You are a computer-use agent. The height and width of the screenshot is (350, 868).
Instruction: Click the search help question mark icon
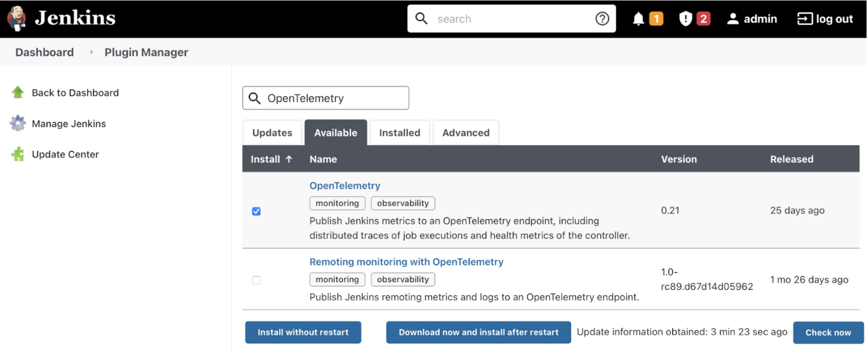point(602,19)
